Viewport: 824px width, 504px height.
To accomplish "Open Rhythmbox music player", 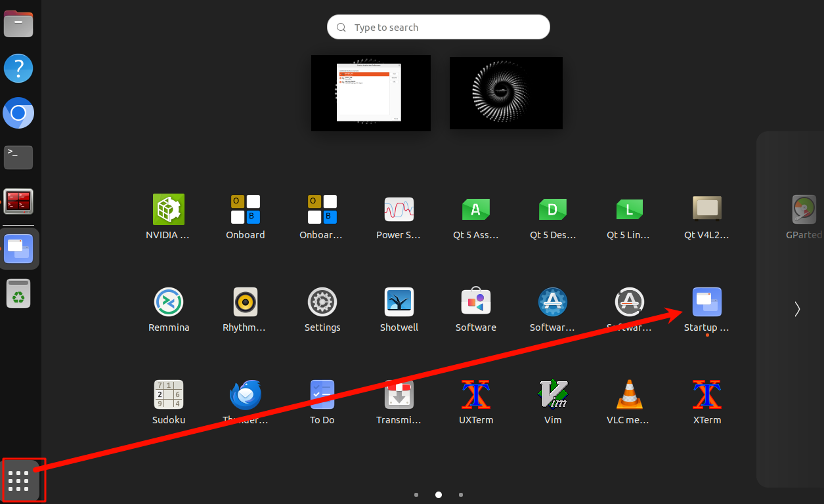I will tap(246, 303).
